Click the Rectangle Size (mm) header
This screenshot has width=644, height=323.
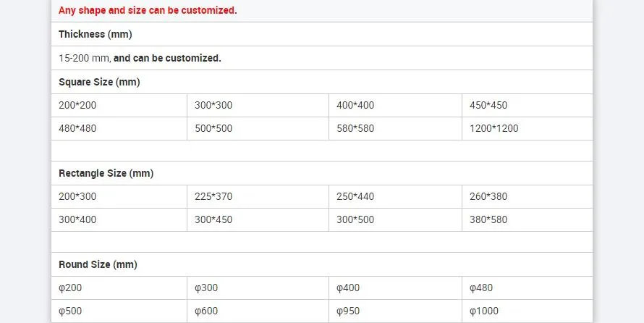pyautogui.click(x=106, y=173)
